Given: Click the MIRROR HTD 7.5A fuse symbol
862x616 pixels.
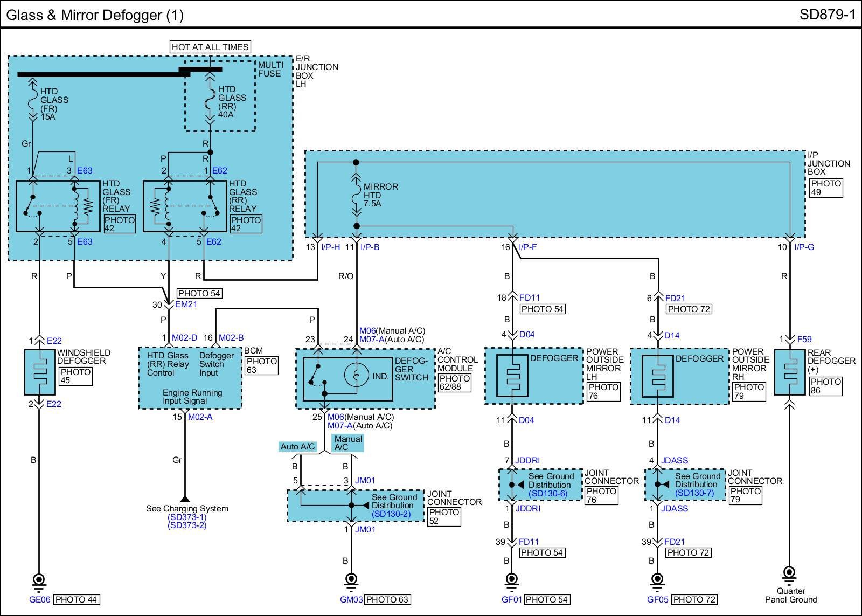Looking at the screenshot, I should tap(356, 195).
